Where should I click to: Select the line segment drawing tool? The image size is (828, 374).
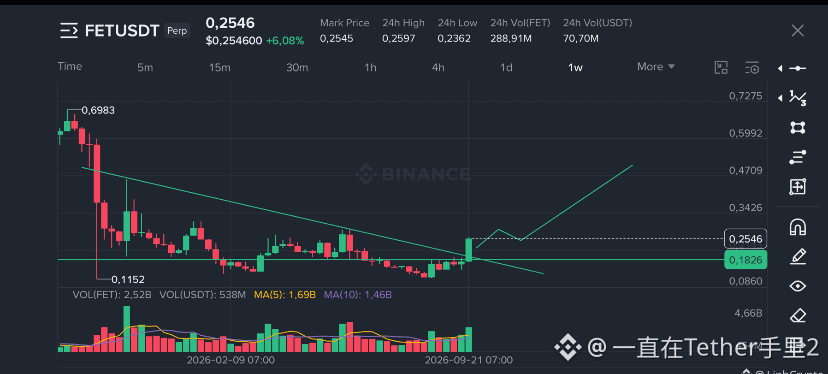[x=797, y=68]
